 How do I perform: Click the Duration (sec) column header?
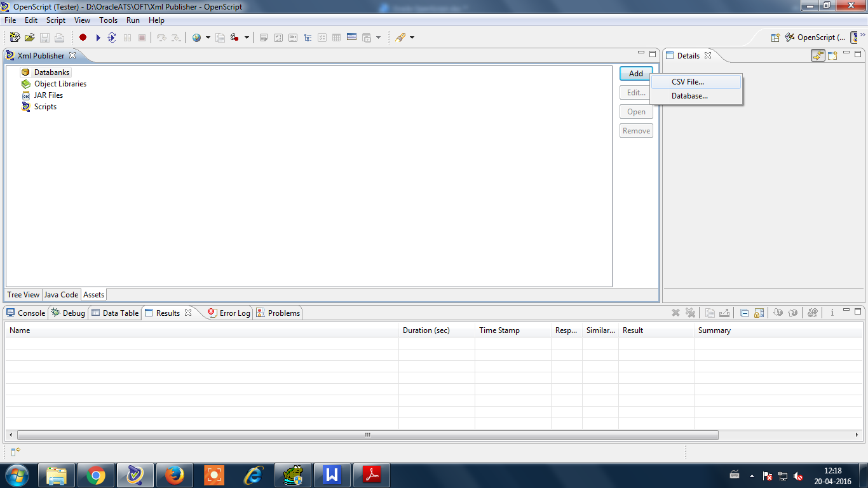(437, 330)
